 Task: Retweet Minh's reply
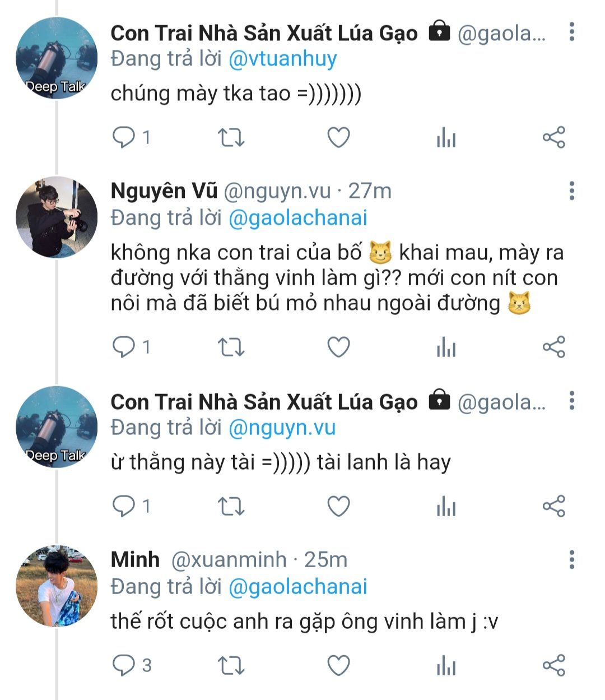coord(231,665)
